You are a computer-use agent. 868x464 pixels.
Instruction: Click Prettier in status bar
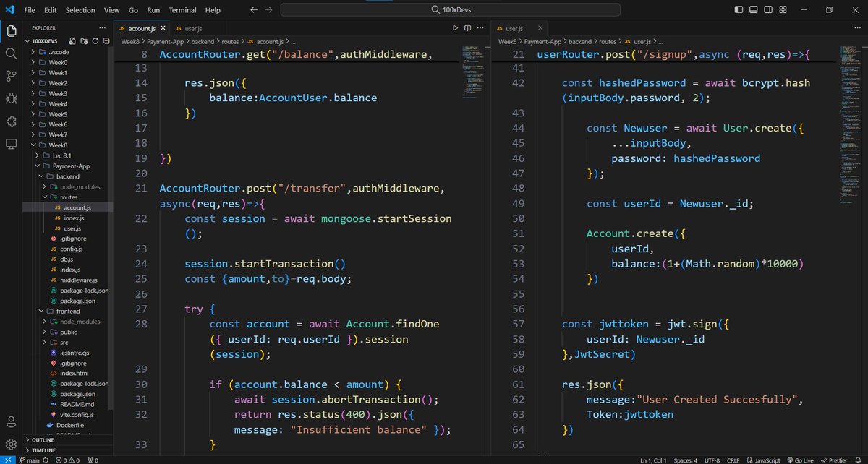[x=833, y=460]
